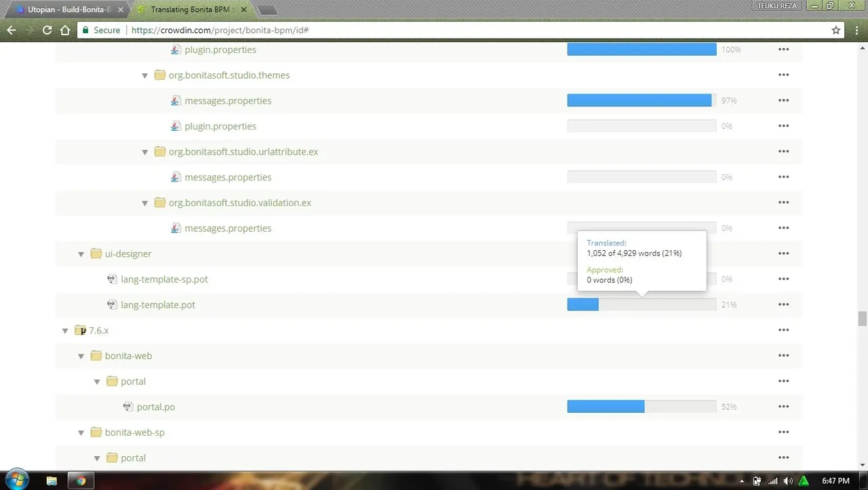The height and width of the screenshot is (490, 868).
Task: Select the org.bonitasoft.studio.validation.ex folder name
Action: coord(240,203)
